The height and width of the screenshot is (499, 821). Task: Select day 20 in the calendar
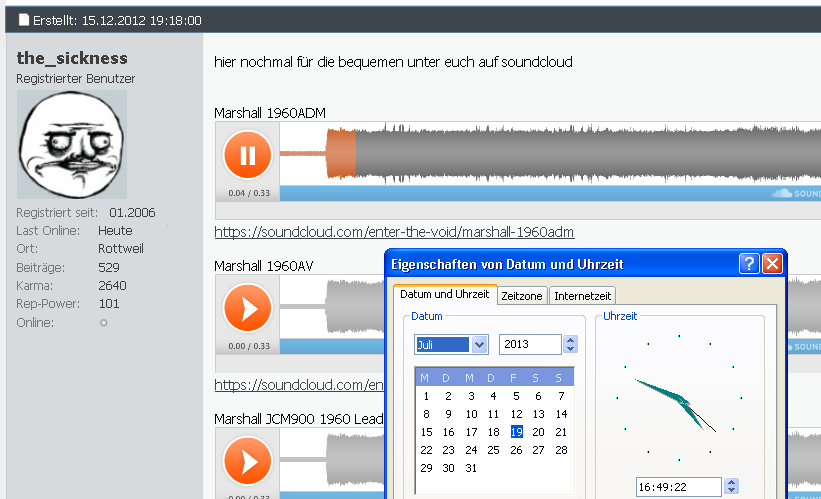click(x=538, y=432)
